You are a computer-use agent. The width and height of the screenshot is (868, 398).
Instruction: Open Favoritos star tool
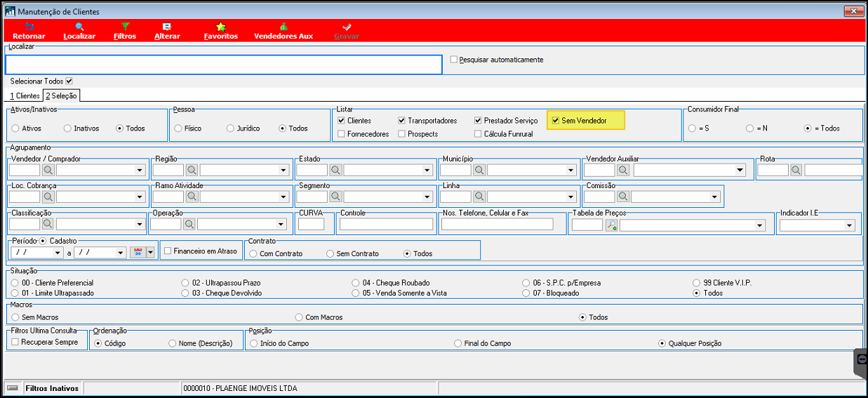221,31
